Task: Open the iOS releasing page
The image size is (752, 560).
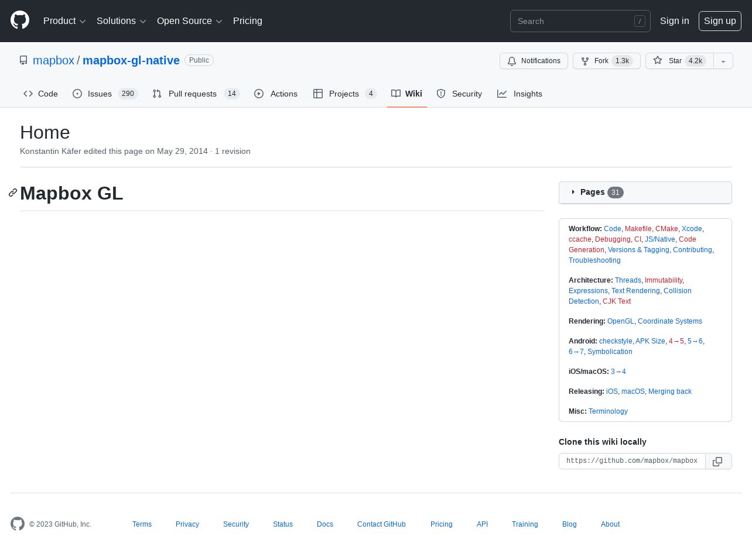Action: [611, 391]
